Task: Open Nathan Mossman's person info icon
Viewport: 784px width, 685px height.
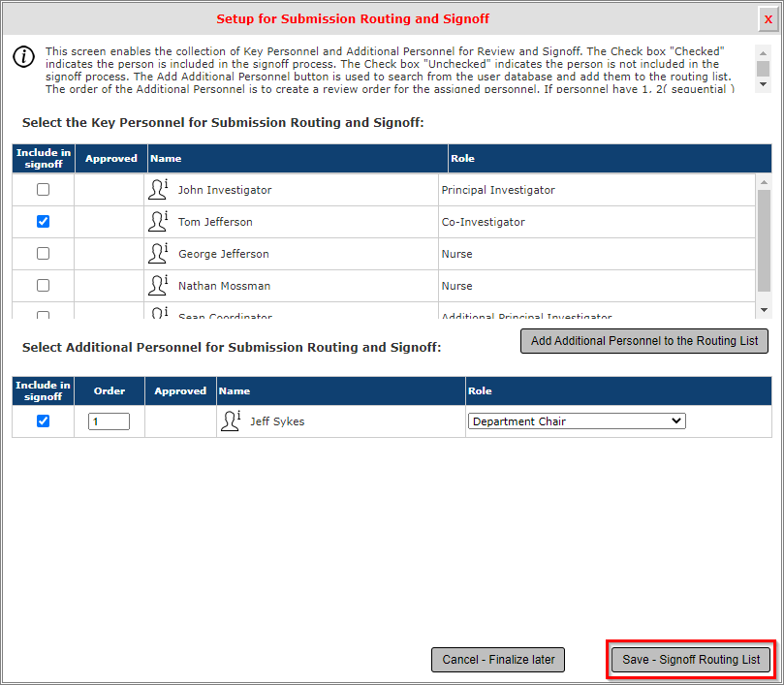Action: pyautogui.click(x=158, y=286)
